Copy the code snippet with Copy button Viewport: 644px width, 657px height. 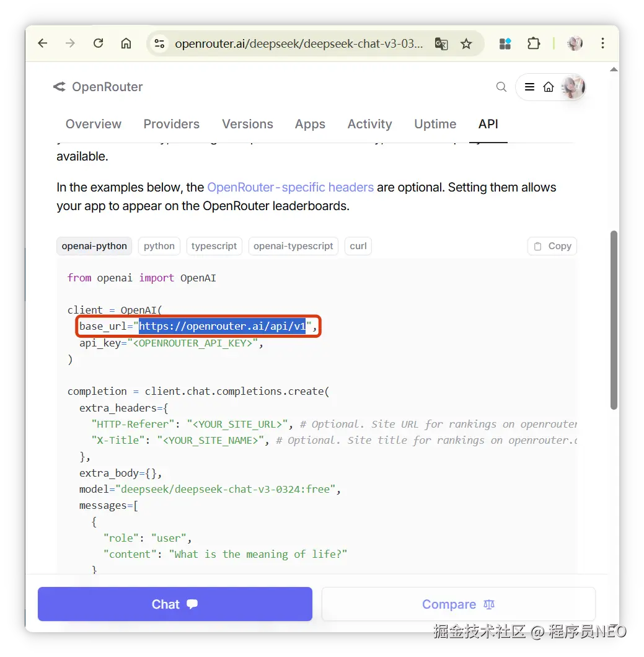552,246
